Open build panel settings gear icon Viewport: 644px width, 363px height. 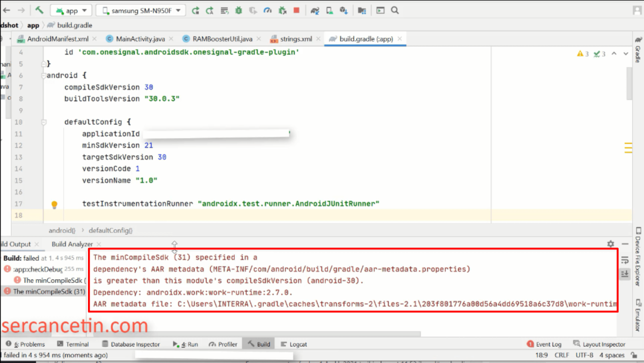tap(610, 244)
